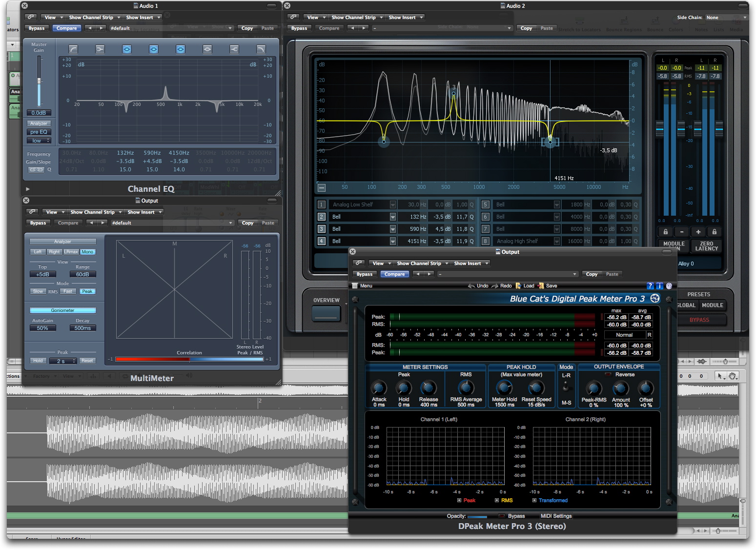Click Copy in Audio 2 window
The image size is (756, 550).
(526, 28)
